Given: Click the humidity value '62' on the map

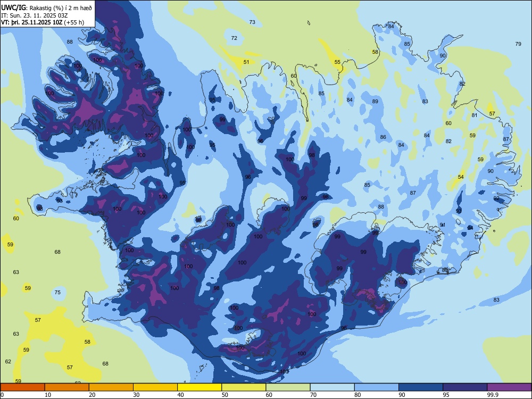Looking at the screenshot, I should point(8,361).
